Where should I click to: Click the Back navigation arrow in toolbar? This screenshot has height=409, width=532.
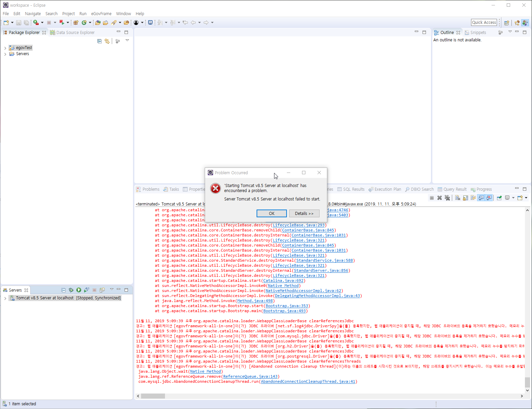coord(193,23)
